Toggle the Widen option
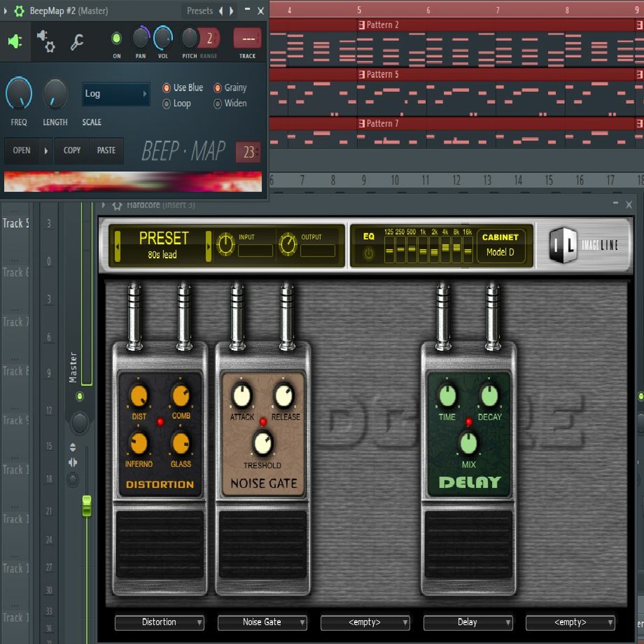 (218, 103)
